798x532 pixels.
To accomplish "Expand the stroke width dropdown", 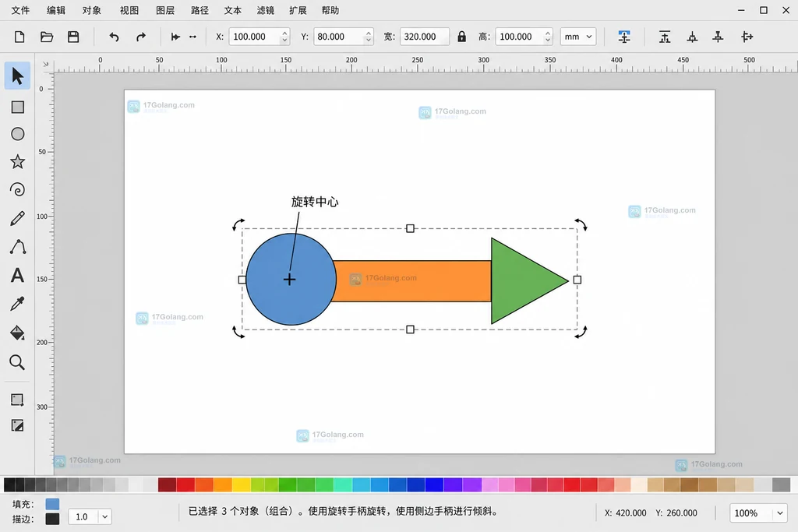I will [105, 516].
